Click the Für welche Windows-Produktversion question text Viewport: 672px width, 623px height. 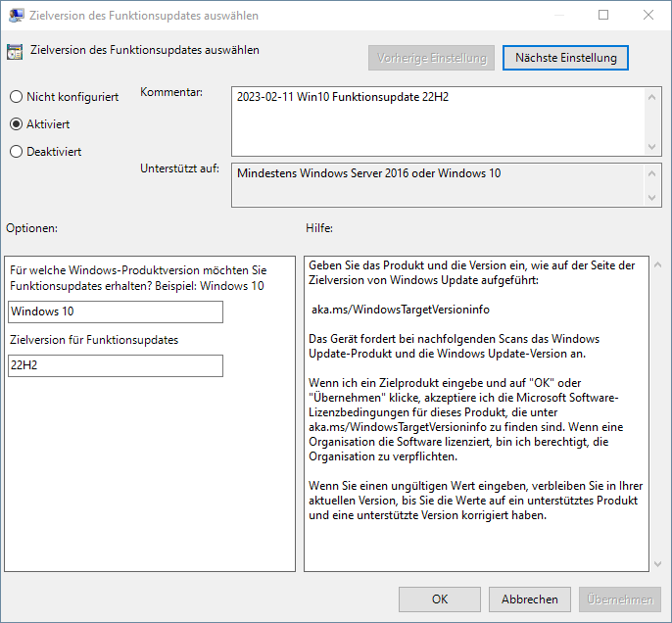pyautogui.click(x=138, y=278)
